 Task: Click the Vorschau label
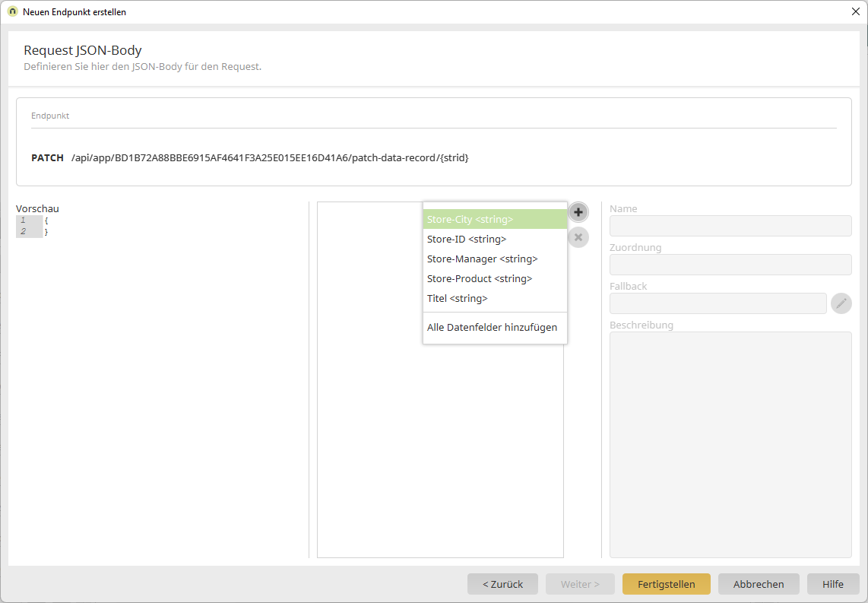[37, 209]
